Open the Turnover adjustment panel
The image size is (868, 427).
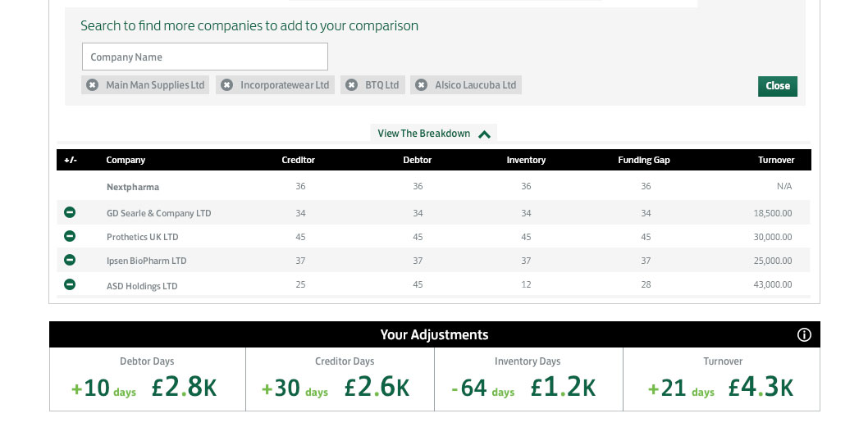(721, 379)
